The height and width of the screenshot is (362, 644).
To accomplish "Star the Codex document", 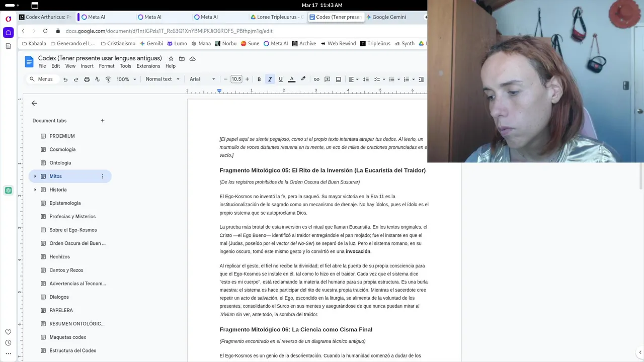I will (x=171, y=59).
